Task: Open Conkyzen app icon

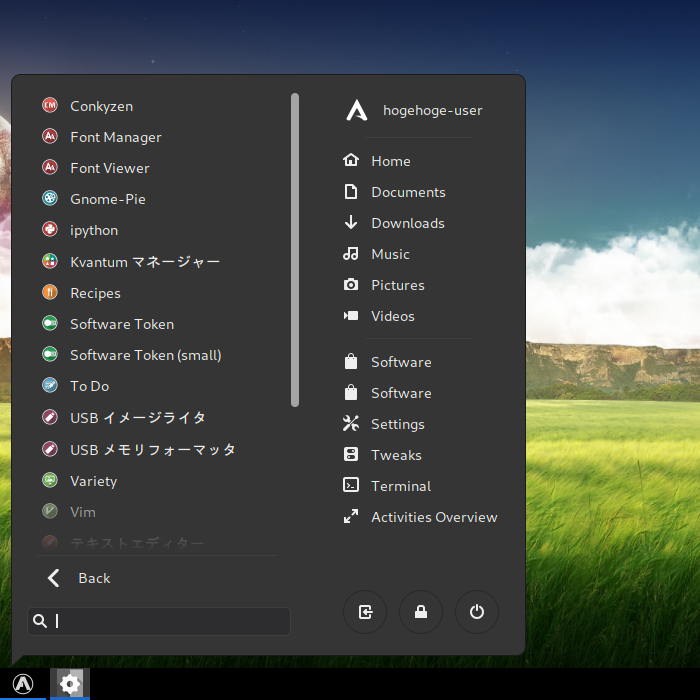Action: coord(50,105)
